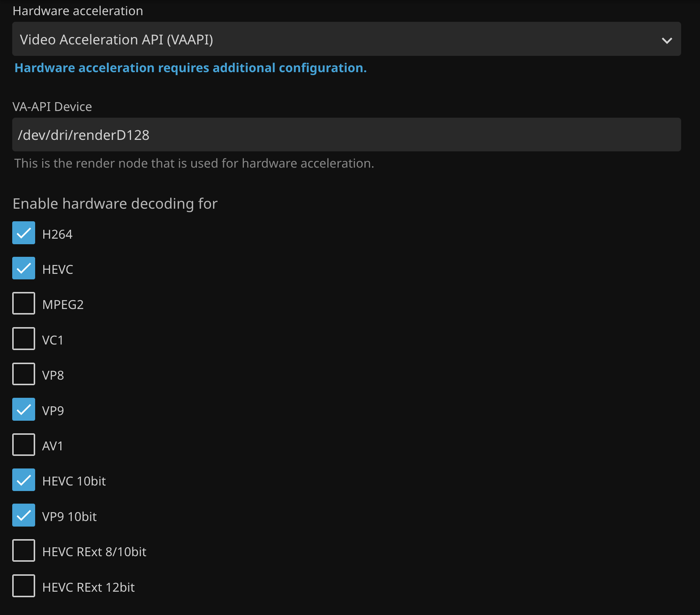This screenshot has width=700, height=615.
Task: Click the H264 label text
Action: click(x=57, y=235)
